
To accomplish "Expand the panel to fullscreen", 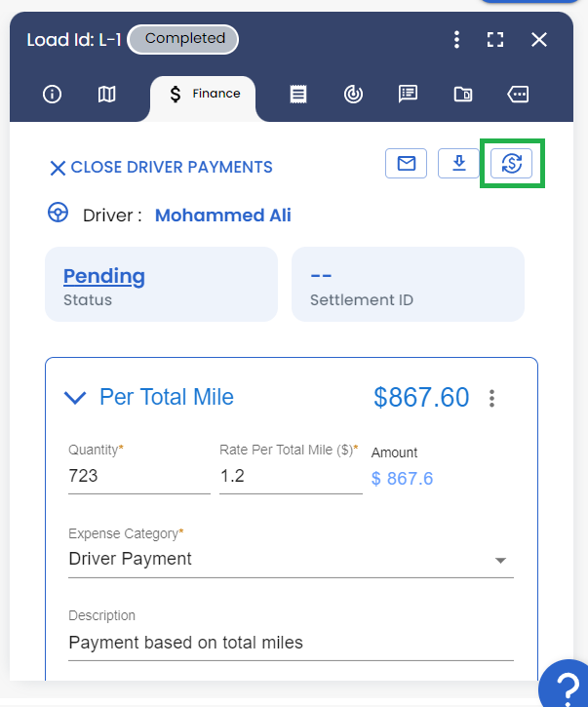I will pyautogui.click(x=495, y=40).
